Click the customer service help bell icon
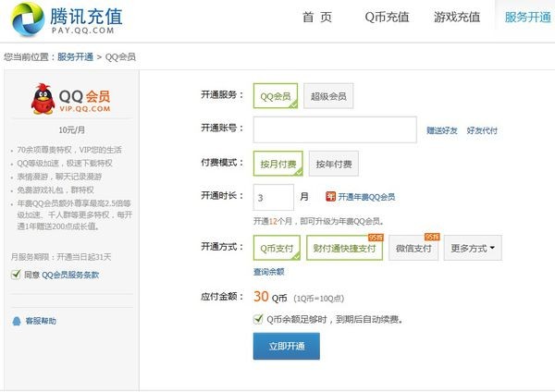The image size is (555, 392). pyautogui.click(x=17, y=321)
